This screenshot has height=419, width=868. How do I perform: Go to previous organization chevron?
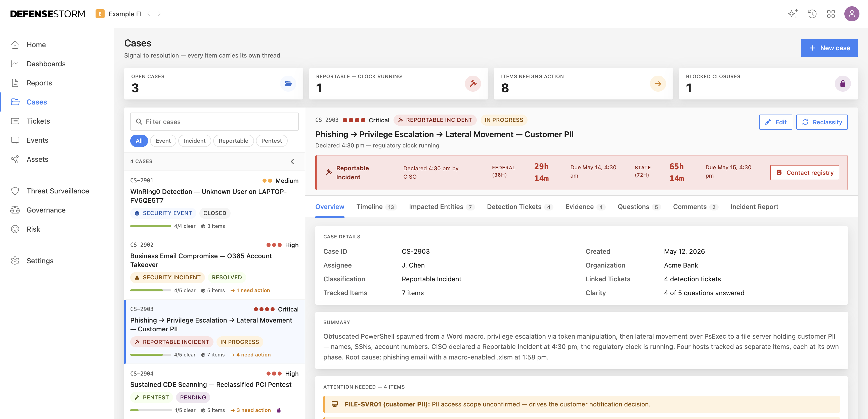(149, 14)
